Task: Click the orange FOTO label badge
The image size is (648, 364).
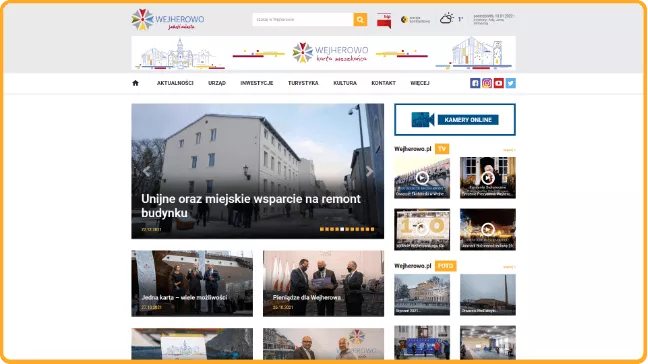Action: click(446, 266)
